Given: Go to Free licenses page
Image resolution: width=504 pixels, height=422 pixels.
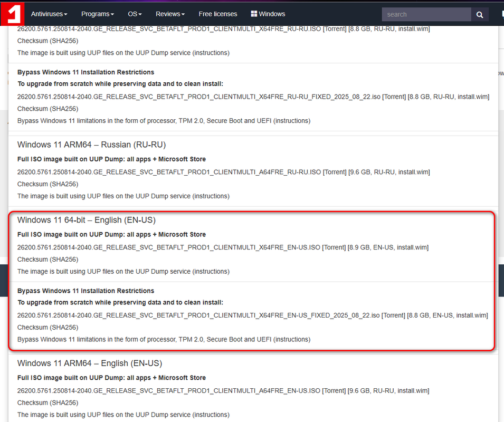Looking at the screenshot, I should coord(217,14).
